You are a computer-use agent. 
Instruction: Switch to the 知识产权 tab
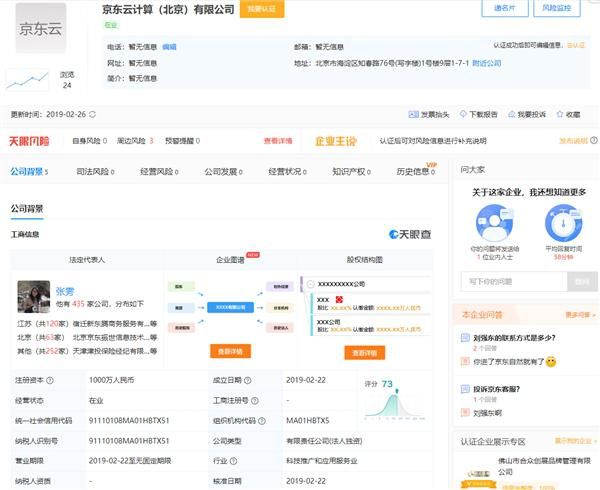coord(352,172)
